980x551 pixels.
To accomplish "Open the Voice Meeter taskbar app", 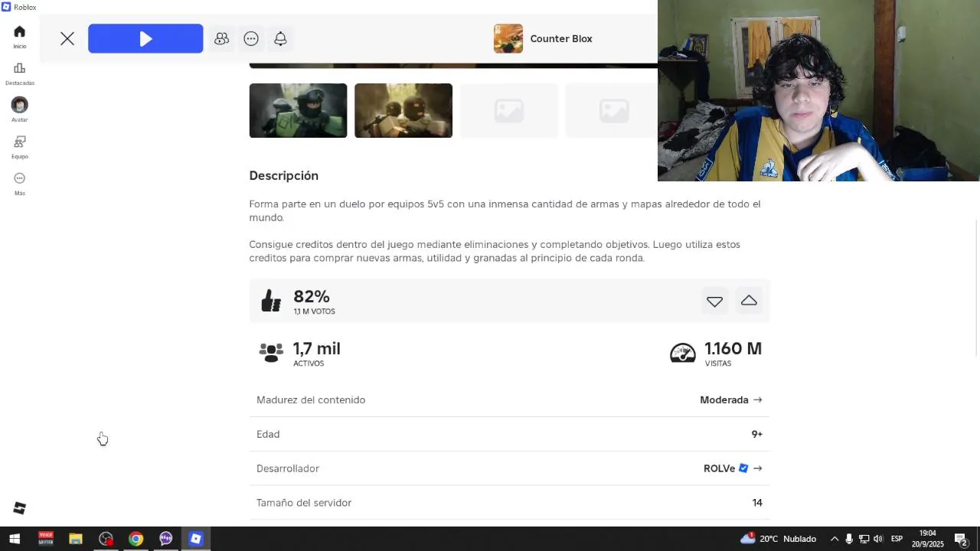I will 45,539.
